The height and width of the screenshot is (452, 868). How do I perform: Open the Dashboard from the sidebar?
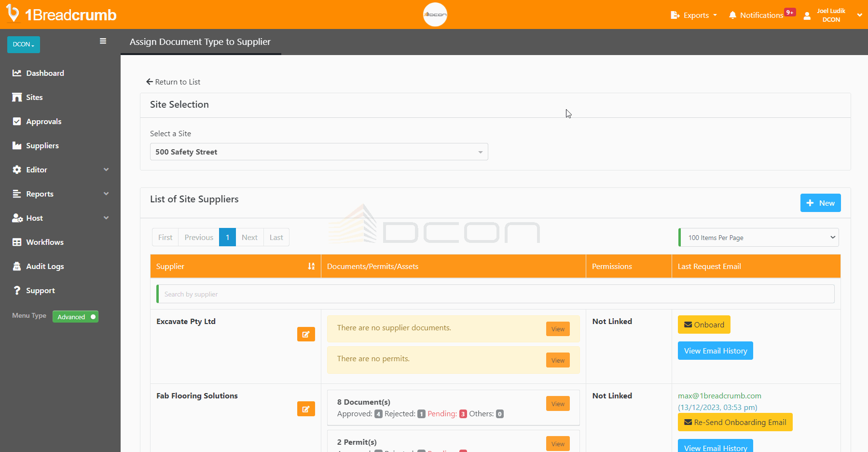[16, 73]
